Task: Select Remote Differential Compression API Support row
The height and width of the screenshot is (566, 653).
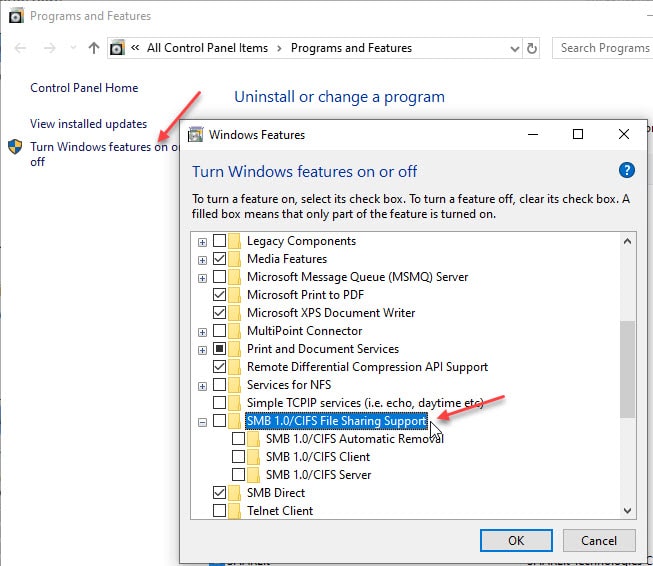Action: click(x=367, y=367)
